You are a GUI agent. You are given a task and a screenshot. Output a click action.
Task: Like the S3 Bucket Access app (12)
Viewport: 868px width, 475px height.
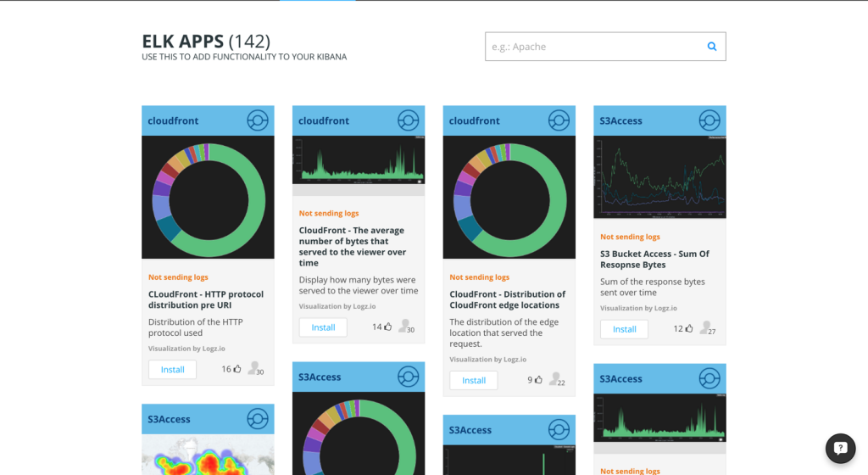(x=688, y=328)
